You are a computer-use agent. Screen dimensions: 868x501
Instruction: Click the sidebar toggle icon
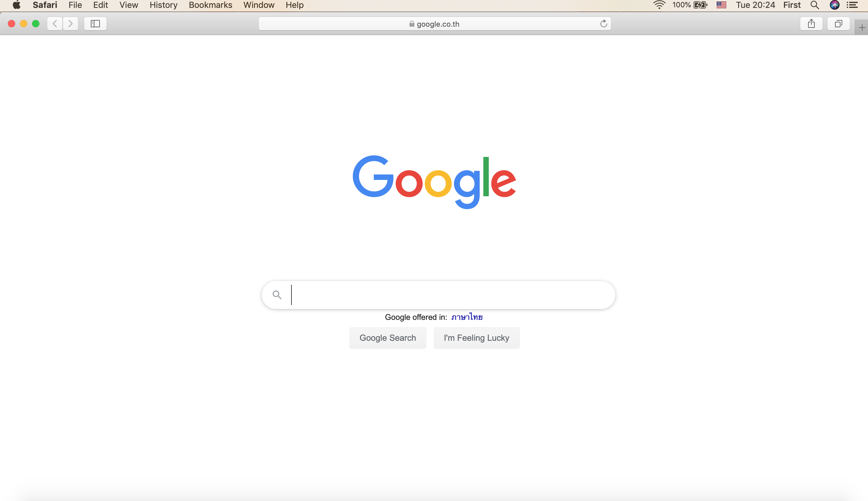pyautogui.click(x=95, y=23)
